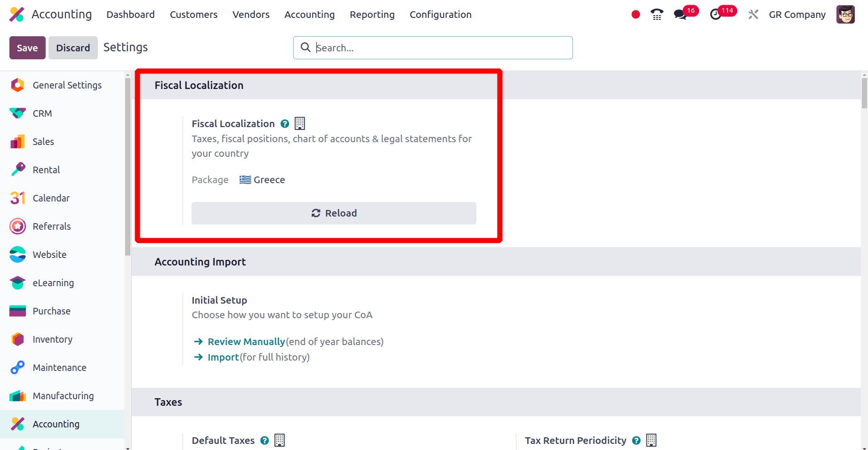
Task: Click the sidebar scrollbar
Action: [x=128, y=167]
